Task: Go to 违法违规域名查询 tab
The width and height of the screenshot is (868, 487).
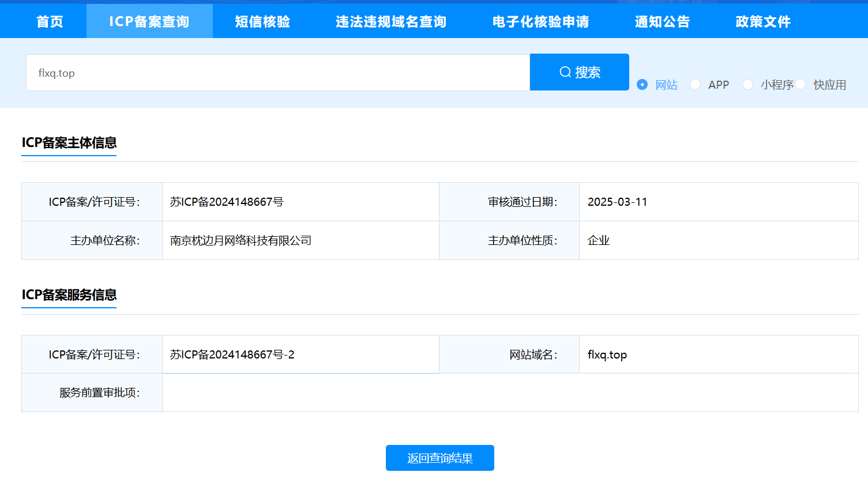Action: point(391,22)
